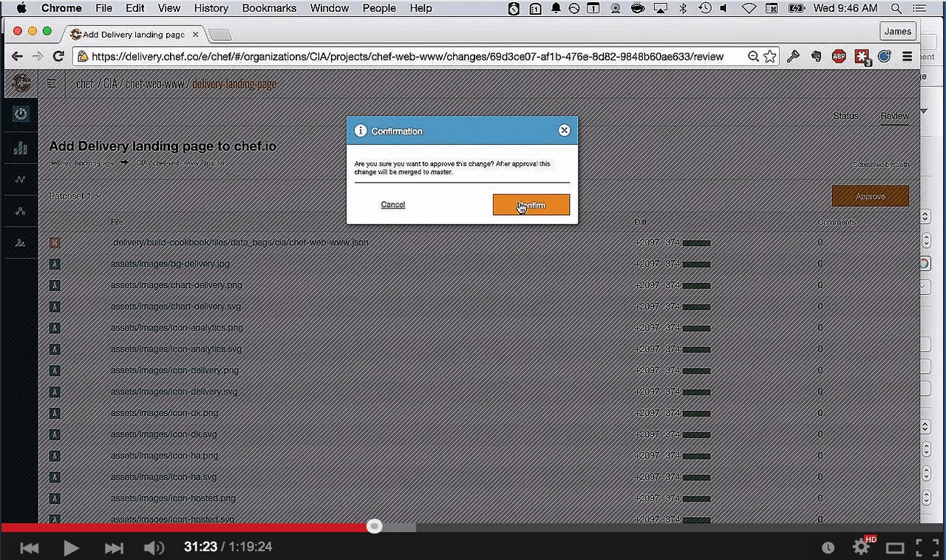Open the video settings gear
946x560 pixels.
[x=861, y=547]
